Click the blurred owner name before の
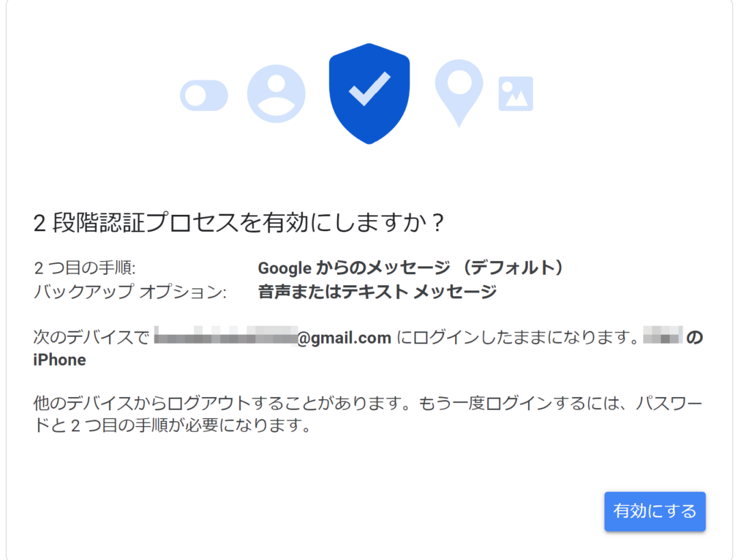 [x=662, y=338]
